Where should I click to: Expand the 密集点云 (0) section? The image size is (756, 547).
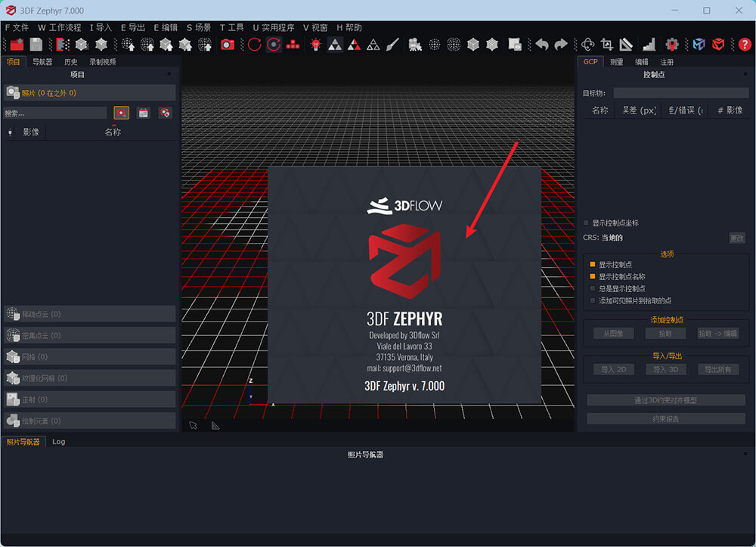(x=90, y=335)
